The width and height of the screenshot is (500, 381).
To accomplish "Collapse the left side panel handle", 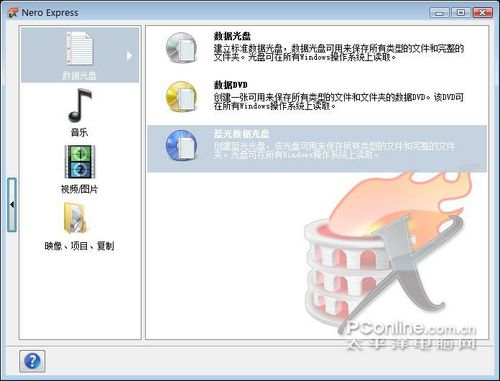I will pyautogui.click(x=12, y=205).
